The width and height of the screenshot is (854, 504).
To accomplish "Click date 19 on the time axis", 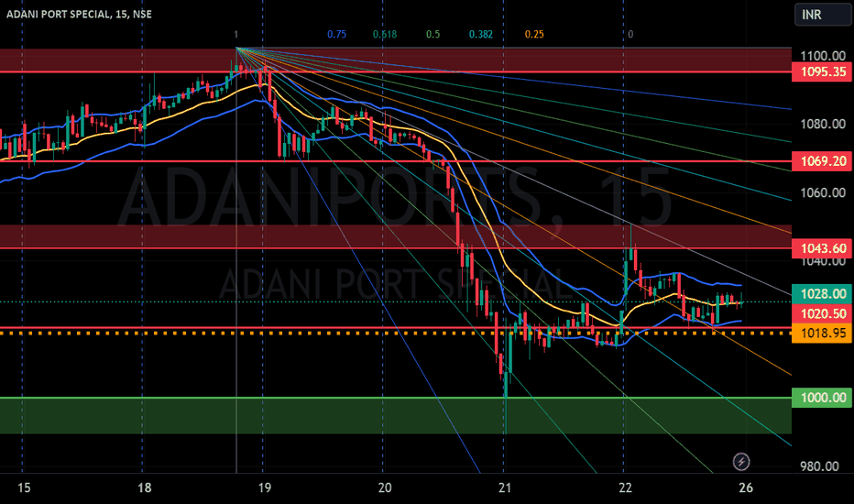I will point(265,488).
